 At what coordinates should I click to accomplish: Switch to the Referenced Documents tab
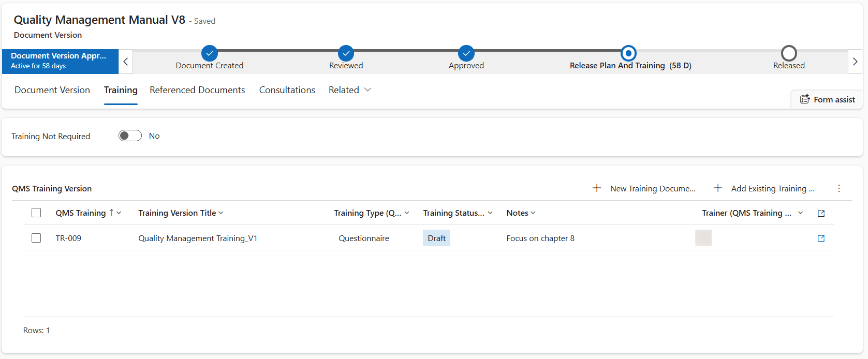[197, 90]
